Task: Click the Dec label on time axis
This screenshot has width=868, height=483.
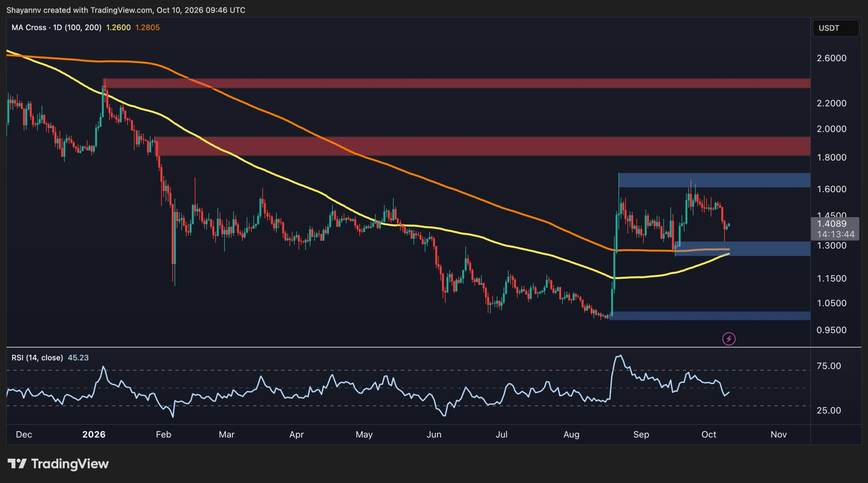Action: [24, 435]
